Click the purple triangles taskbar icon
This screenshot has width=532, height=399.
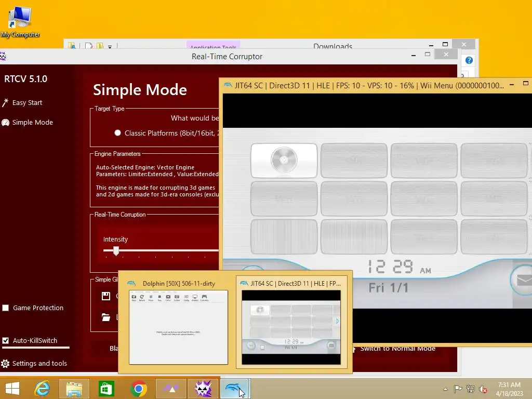pos(170,389)
